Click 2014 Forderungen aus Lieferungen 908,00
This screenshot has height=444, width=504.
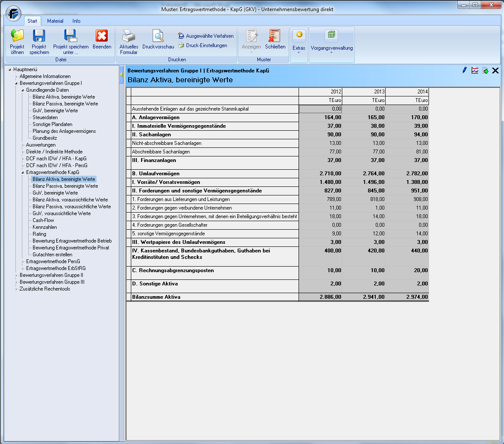coord(407,199)
